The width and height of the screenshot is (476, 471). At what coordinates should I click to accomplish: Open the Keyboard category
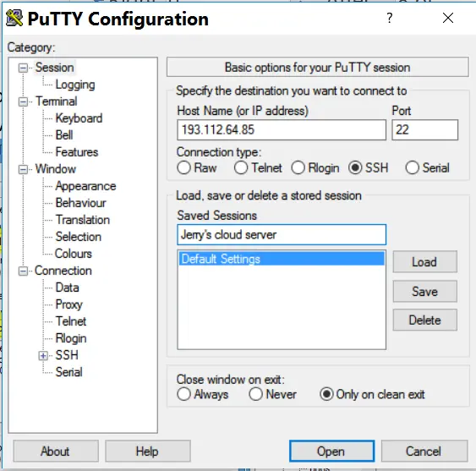tap(79, 118)
